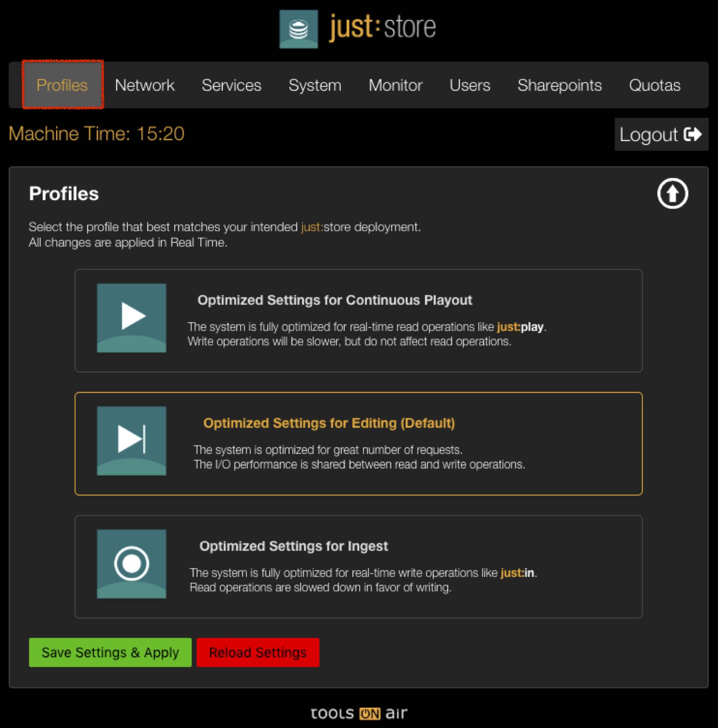718x728 pixels.
Task: Click the just:store database logo icon
Action: coord(298,29)
